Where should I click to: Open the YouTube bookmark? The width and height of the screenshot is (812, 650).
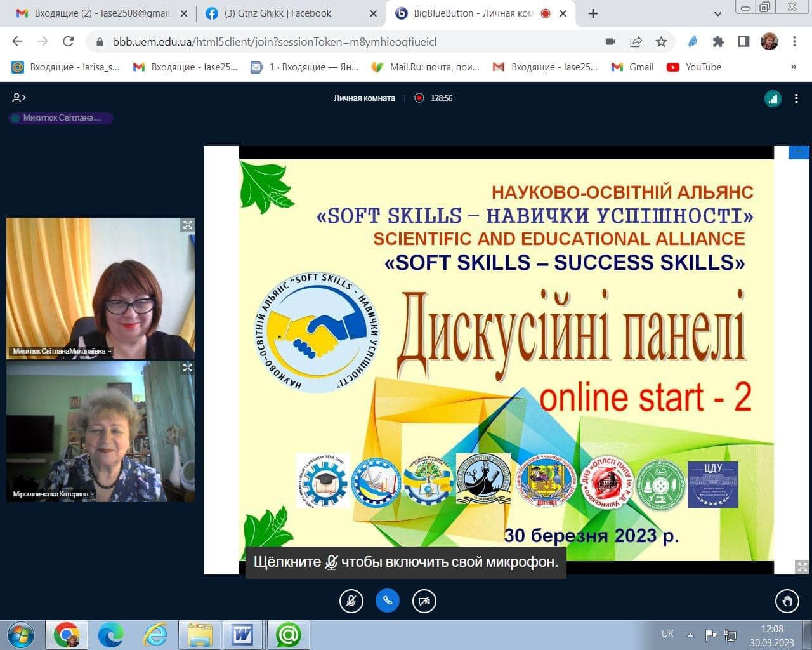[694, 67]
